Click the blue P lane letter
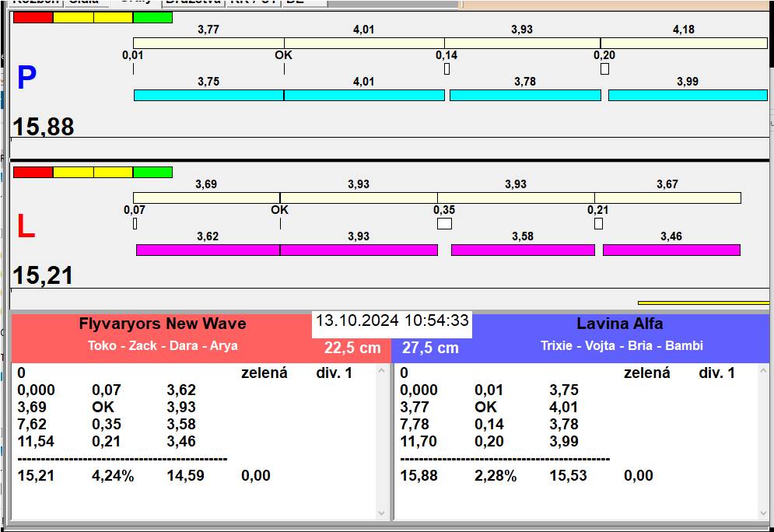This screenshot has width=774, height=532. click(x=26, y=78)
